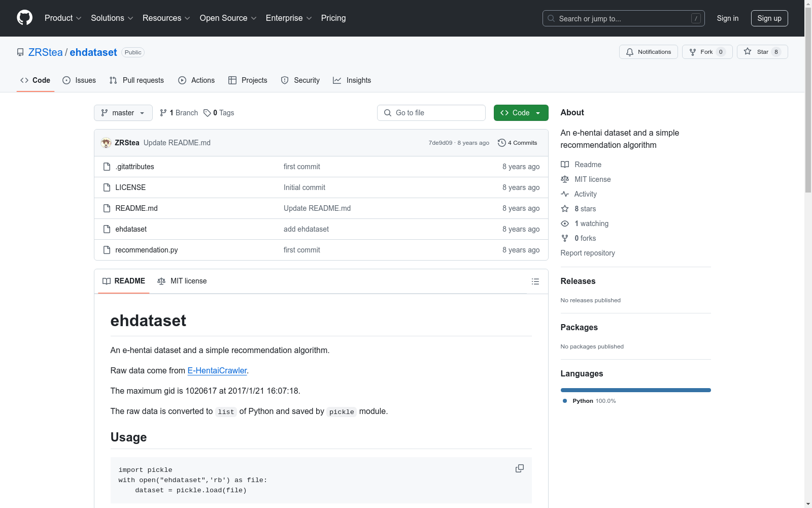The width and height of the screenshot is (812, 508).
Task: Open the LICENSE file
Action: (x=130, y=187)
